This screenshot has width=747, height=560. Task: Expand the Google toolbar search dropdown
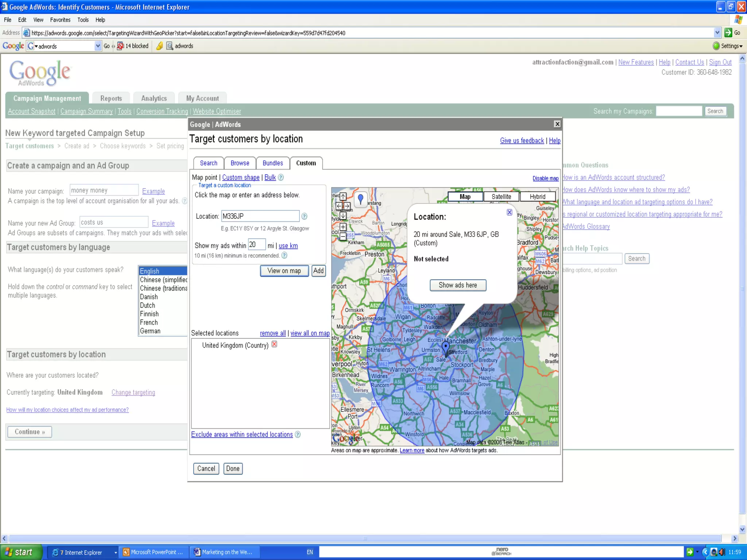click(98, 46)
